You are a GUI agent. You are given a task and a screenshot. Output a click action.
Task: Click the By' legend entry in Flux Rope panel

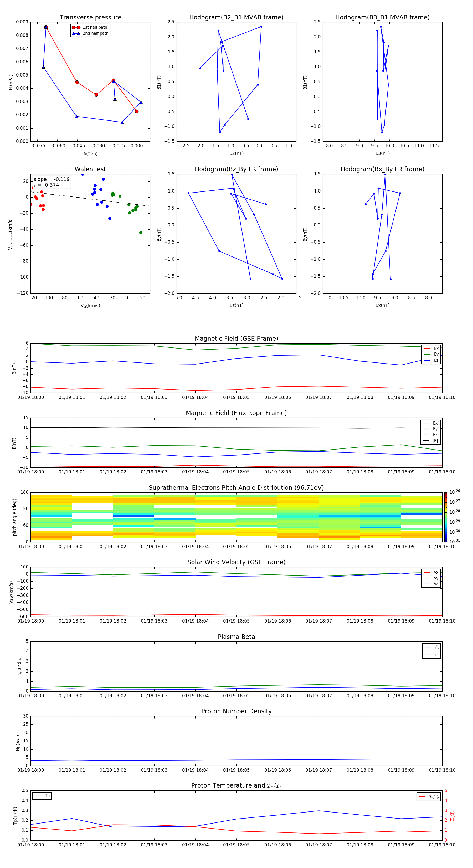point(431,429)
